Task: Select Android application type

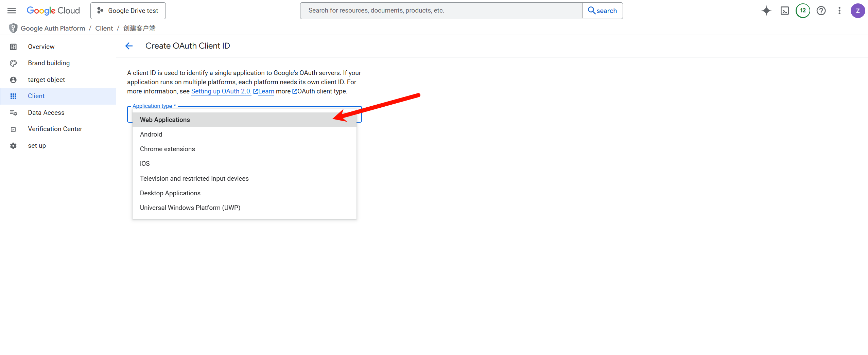Action: (x=244, y=134)
